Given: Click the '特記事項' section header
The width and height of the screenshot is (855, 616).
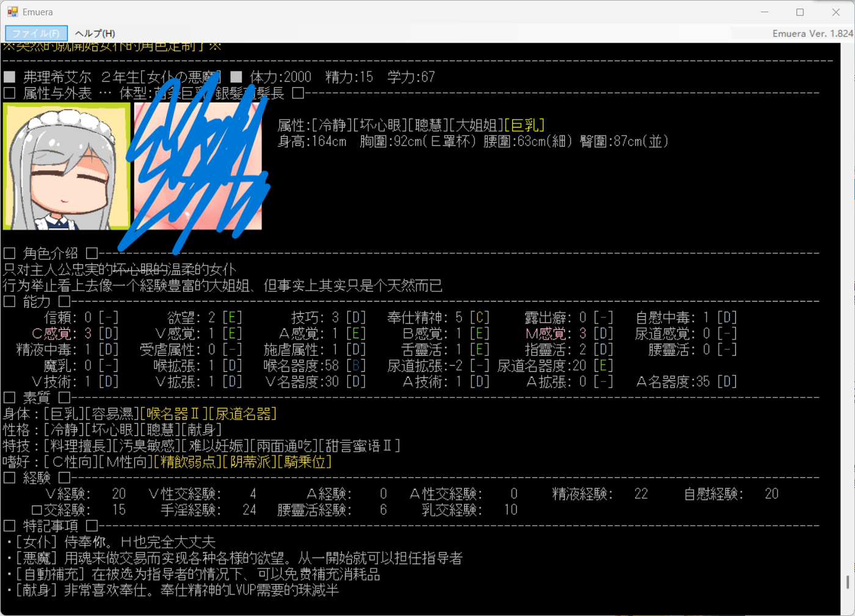Looking at the screenshot, I should 51,526.
